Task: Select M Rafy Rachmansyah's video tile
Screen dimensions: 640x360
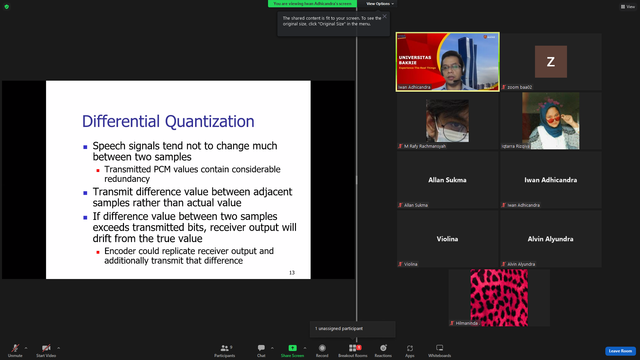Action: point(447,121)
